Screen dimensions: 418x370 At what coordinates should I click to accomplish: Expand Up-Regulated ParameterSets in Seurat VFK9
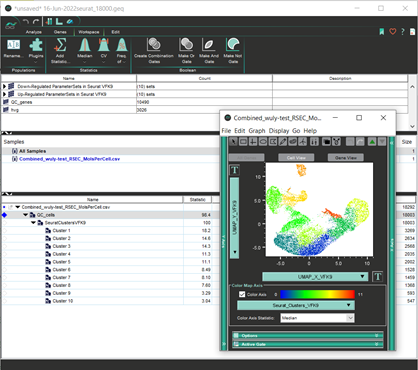(4, 94)
